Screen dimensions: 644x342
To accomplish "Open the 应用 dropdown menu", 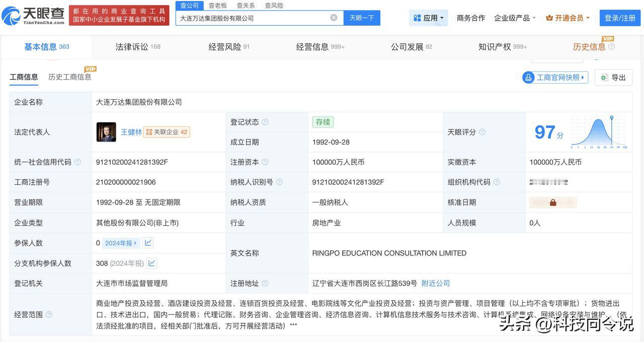I will coord(428,18).
